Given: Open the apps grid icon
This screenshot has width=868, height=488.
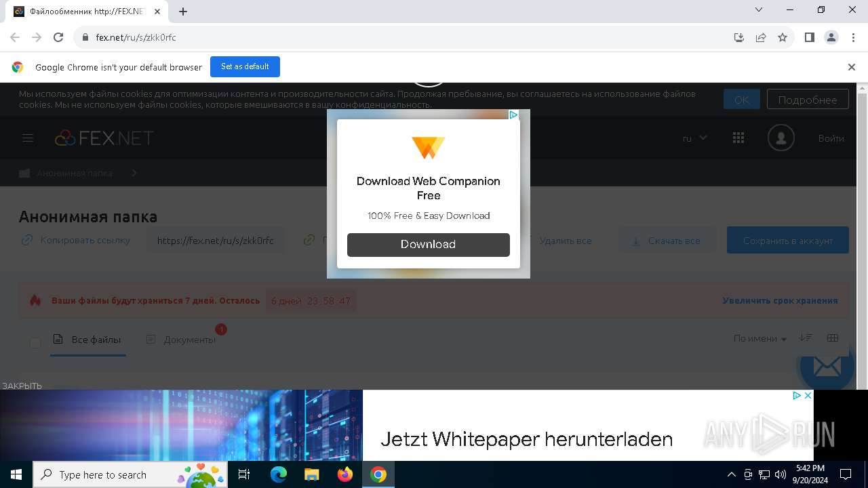Looking at the screenshot, I should tap(738, 138).
